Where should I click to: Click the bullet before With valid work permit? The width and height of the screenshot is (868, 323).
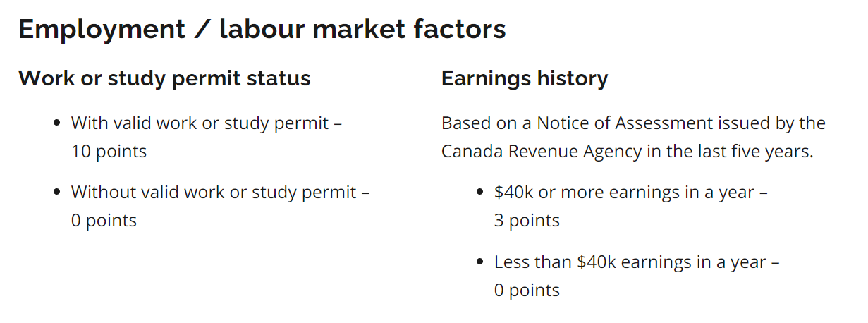pyautogui.click(x=57, y=123)
